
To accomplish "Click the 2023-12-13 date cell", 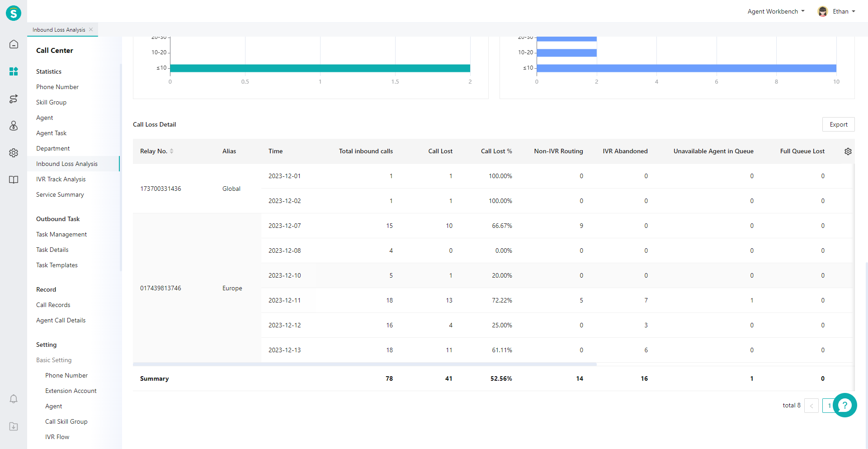I will tap(284, 350).
